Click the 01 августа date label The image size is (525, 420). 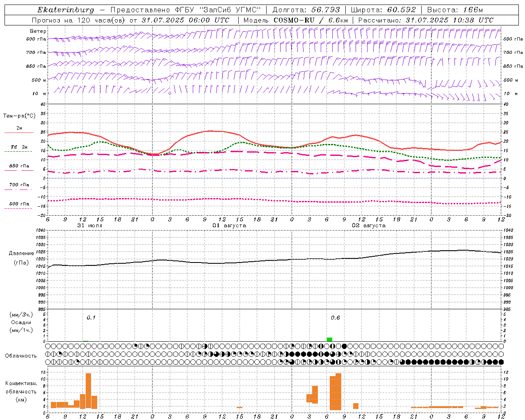click(229, 226)
